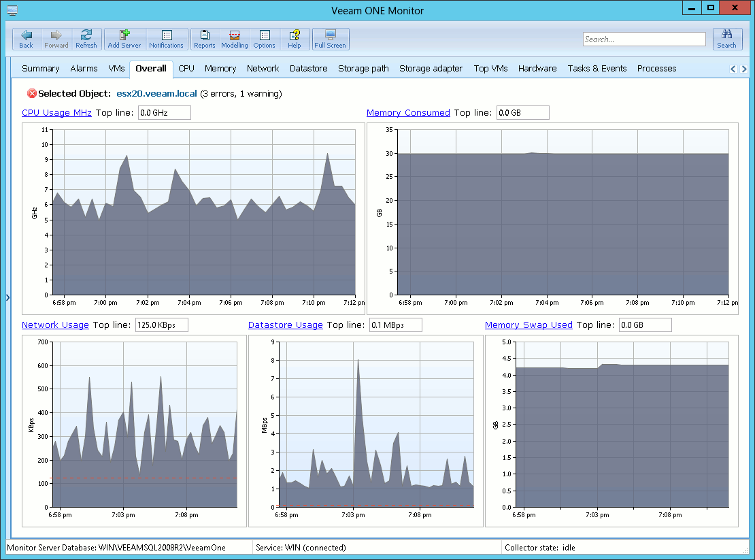755x560 pixels.
Task: Open Options from the toolbar
Action: point(265,39)
